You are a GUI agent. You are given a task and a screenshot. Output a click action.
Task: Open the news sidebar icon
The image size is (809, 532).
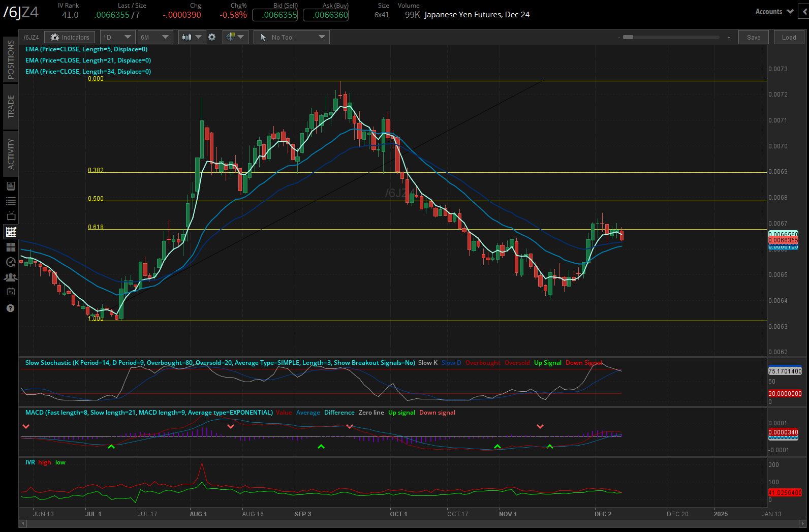click(x=11, y=186)
